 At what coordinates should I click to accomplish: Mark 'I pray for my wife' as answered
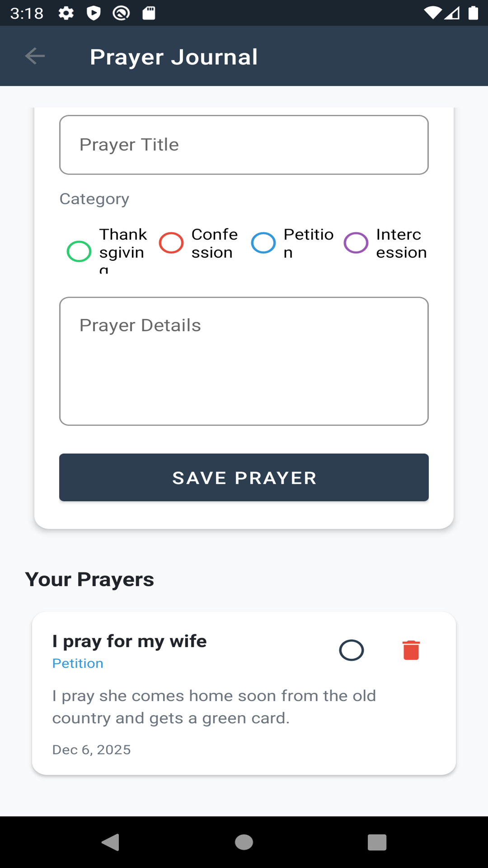click(351, 650)
